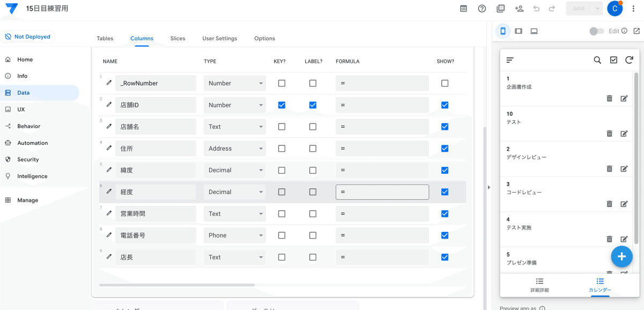644x310 pixels.
Task: Click the help question mark icon
Action: 482,9
